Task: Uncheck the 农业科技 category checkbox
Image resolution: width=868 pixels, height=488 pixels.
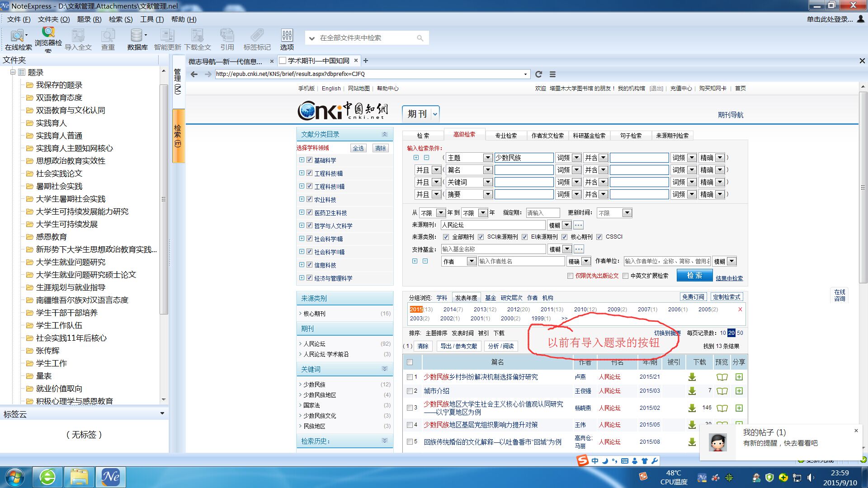Action: click(310, 199)
